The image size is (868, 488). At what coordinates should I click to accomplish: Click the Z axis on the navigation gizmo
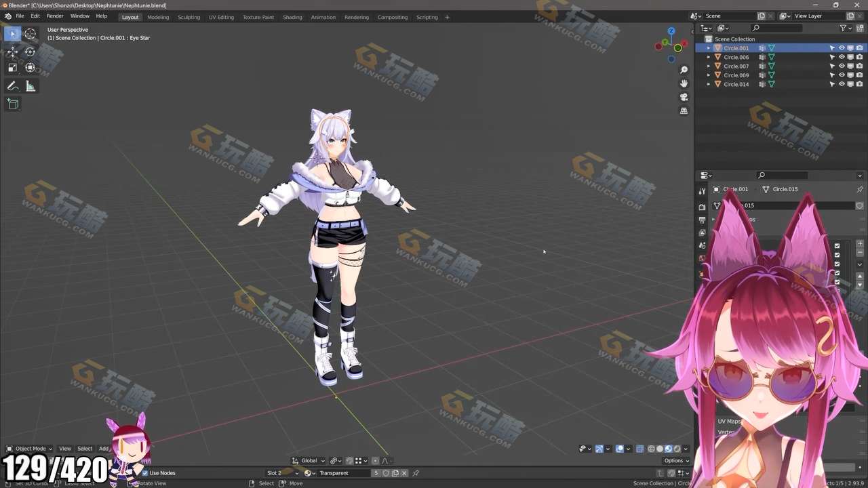coord(671,31)
